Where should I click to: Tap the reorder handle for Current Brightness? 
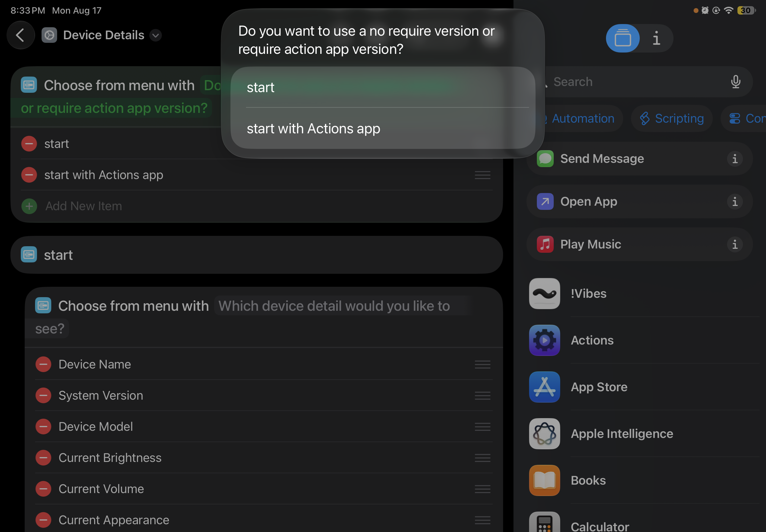pos(482,458)
